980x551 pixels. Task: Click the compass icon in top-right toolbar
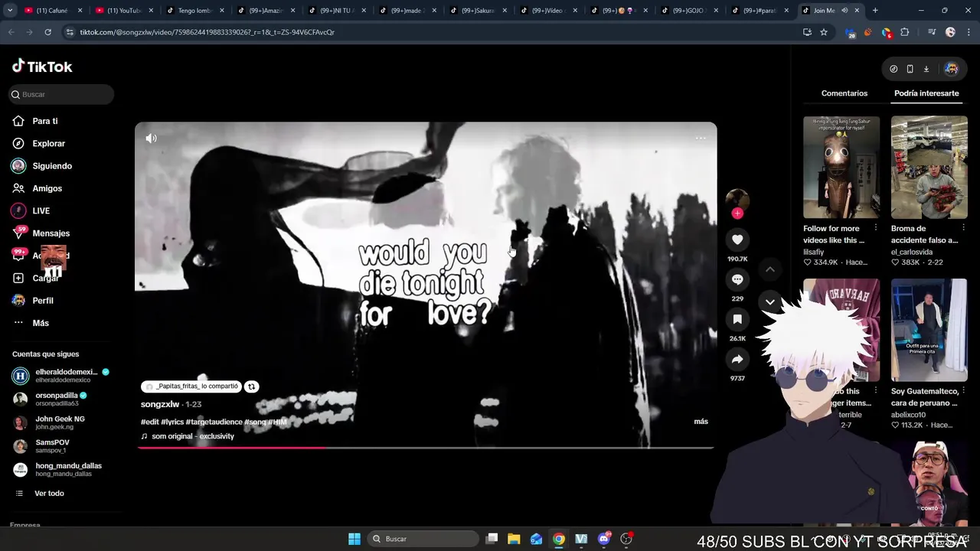(893, 69)
